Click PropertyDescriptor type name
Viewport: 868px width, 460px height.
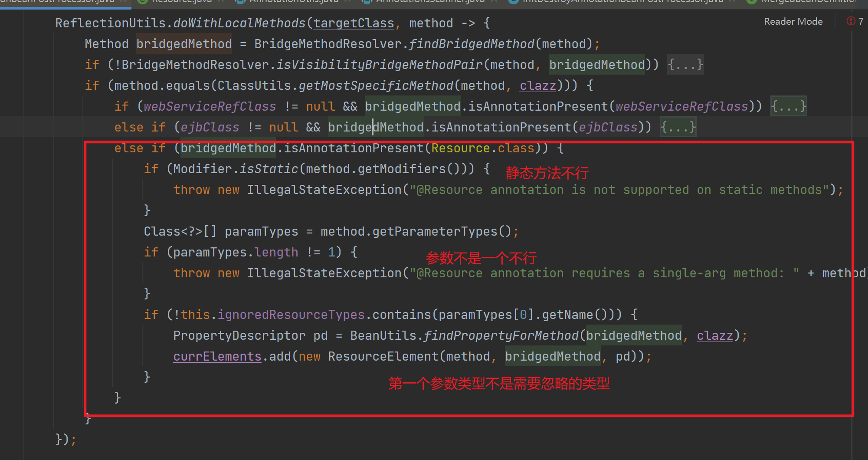(239, 335)
